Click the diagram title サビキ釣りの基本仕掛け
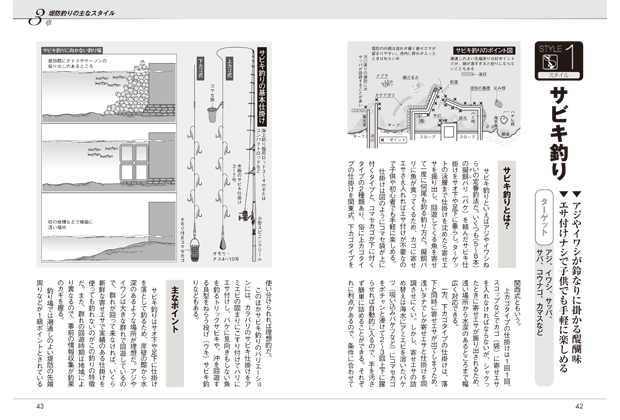 261,85
